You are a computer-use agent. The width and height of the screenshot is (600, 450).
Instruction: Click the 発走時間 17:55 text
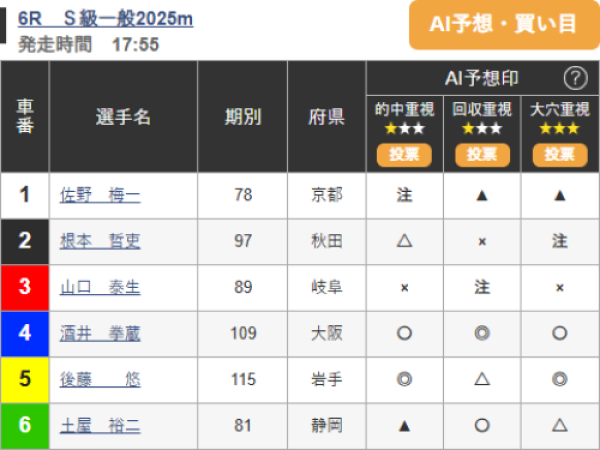[88, 44]
